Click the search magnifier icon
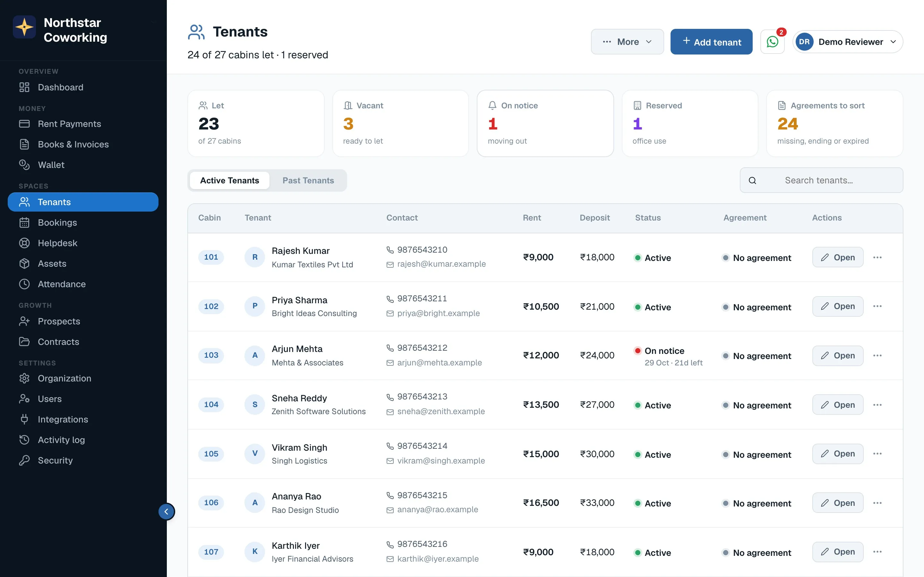This screenshot has height=577, width=924. pos(752,180)
